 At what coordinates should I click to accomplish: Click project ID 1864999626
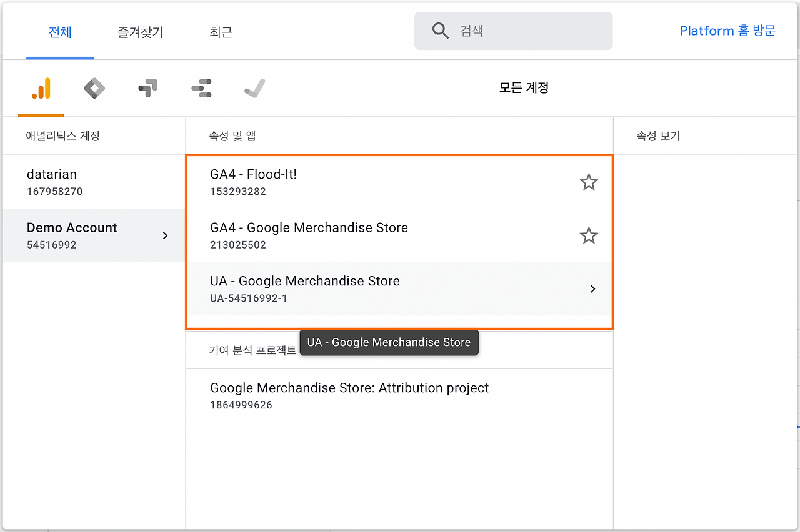tap(241, 405)
